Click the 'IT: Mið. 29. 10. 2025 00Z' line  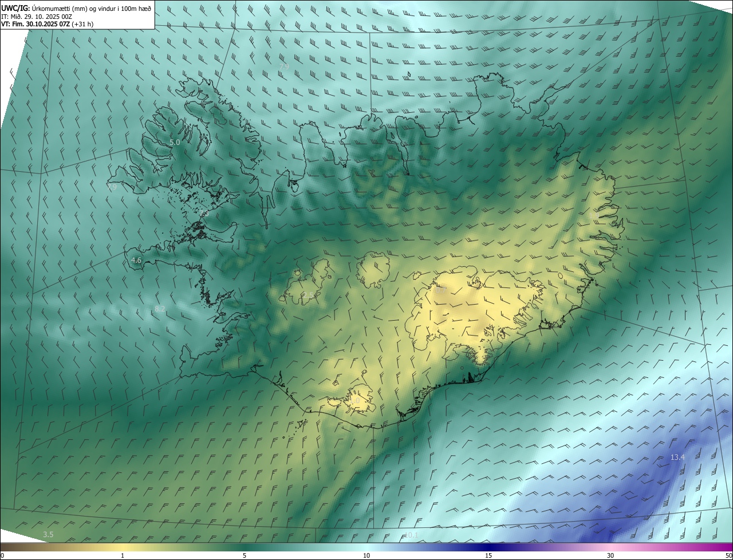(36, 17)
